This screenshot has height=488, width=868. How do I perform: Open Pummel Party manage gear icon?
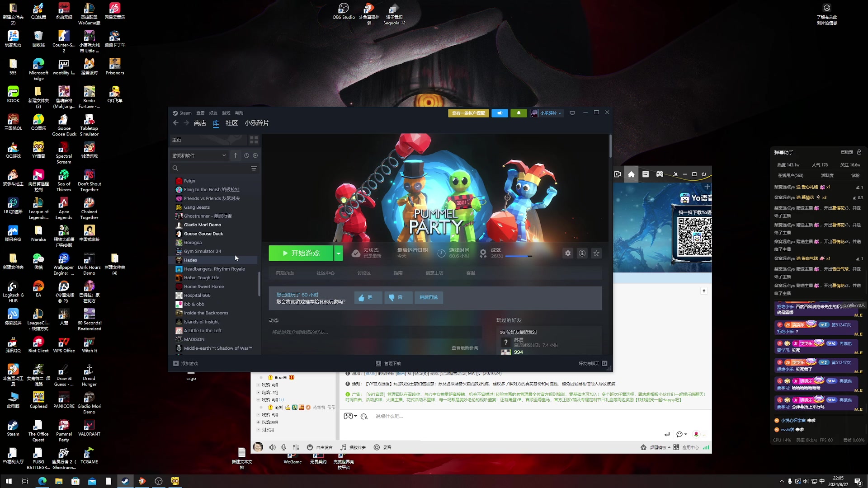(568, 253)
